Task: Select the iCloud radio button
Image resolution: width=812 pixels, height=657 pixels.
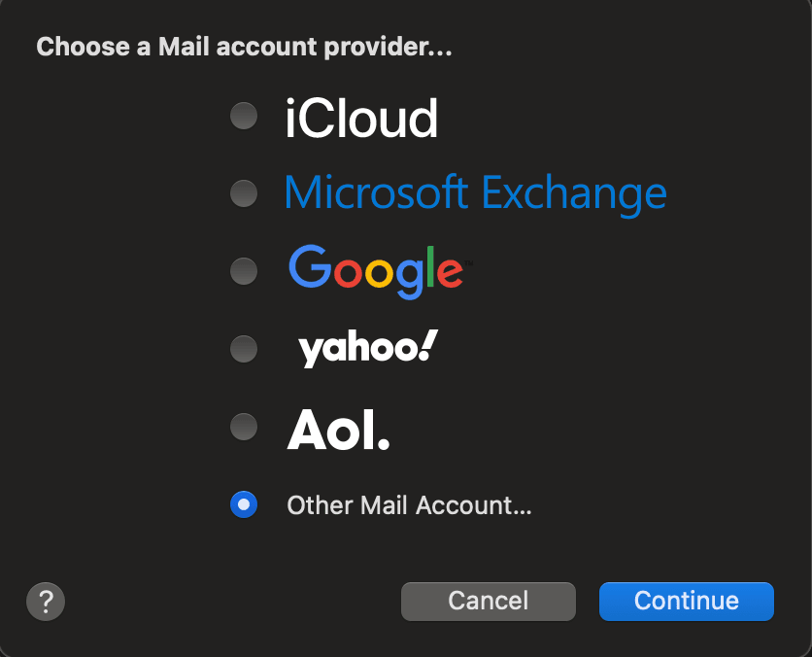Action: click(x=244, y=115)
